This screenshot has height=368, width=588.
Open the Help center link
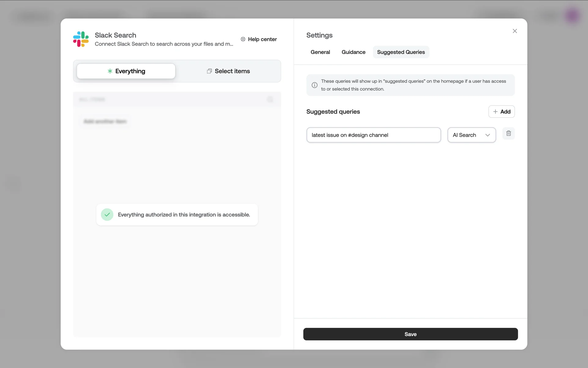tap(262, 39)
